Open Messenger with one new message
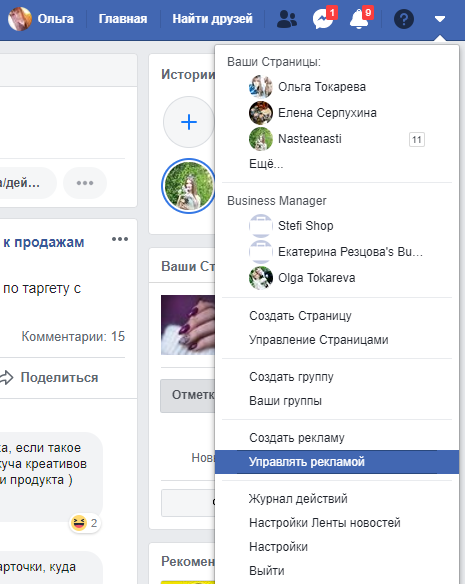This screenshot has width=465, height=584. click(x=323, y=19)
